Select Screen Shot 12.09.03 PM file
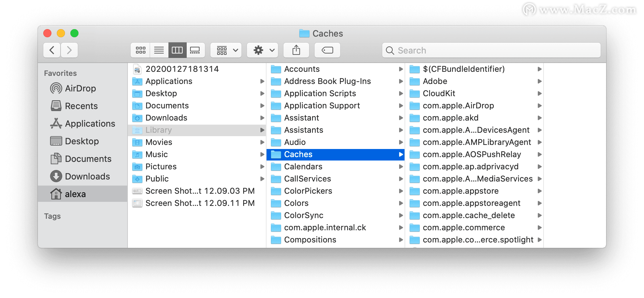This screenshot has width=644, height=298. [x=197, y=191]
